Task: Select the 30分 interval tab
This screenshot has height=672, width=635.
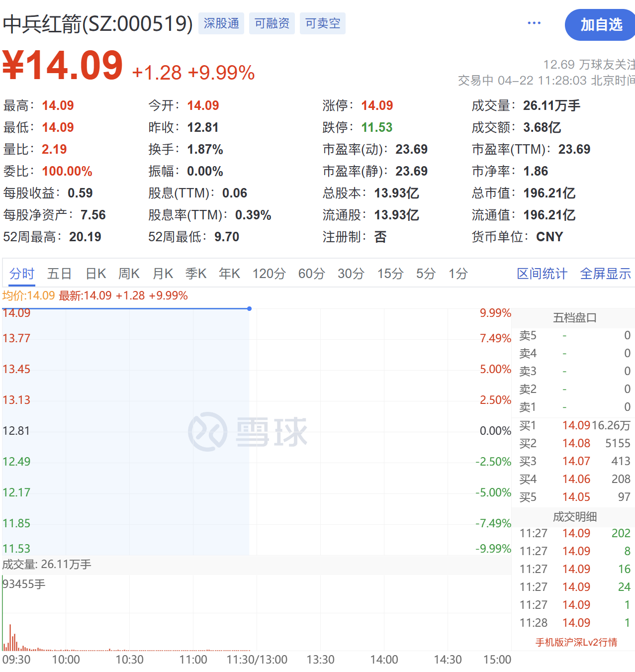Action: (351, 274)
